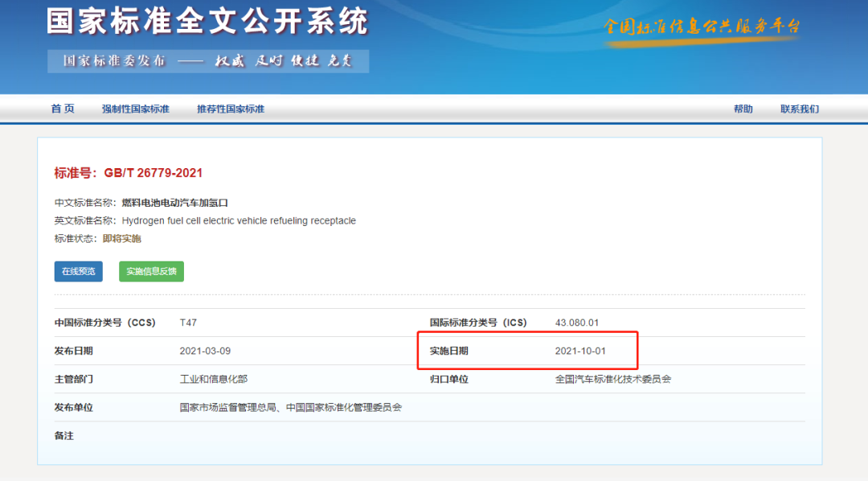Open the 首页 navigation item
The width and height of the screenshot is (868, 481).
63,109
